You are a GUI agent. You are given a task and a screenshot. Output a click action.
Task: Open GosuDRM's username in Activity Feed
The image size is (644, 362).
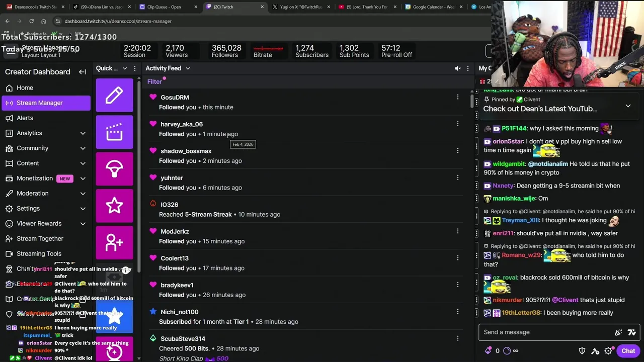point(175,98)
